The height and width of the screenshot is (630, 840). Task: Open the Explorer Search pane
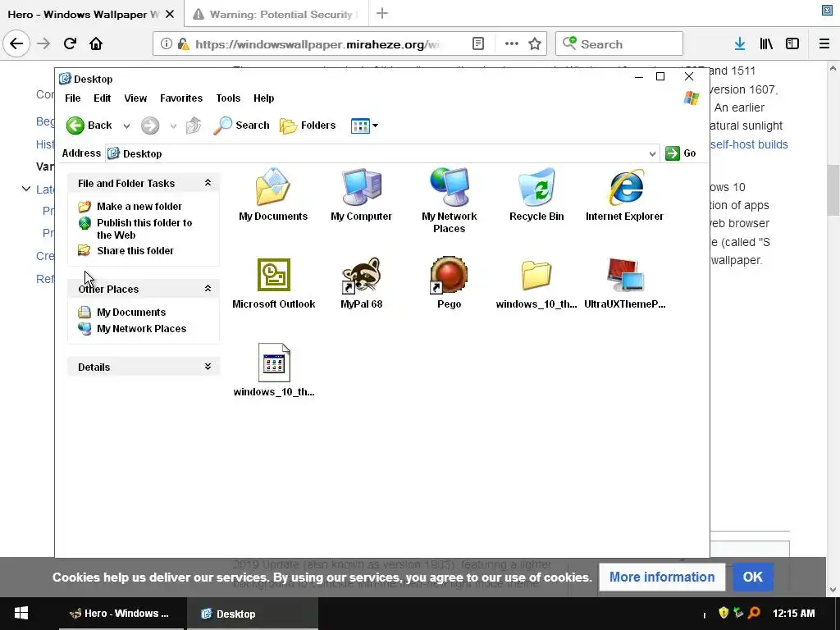pyautogui.click(x=241, y=126)
